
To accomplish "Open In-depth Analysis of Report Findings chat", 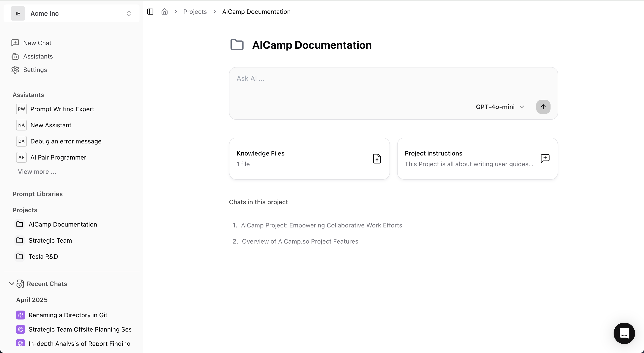I will (80, 343).
